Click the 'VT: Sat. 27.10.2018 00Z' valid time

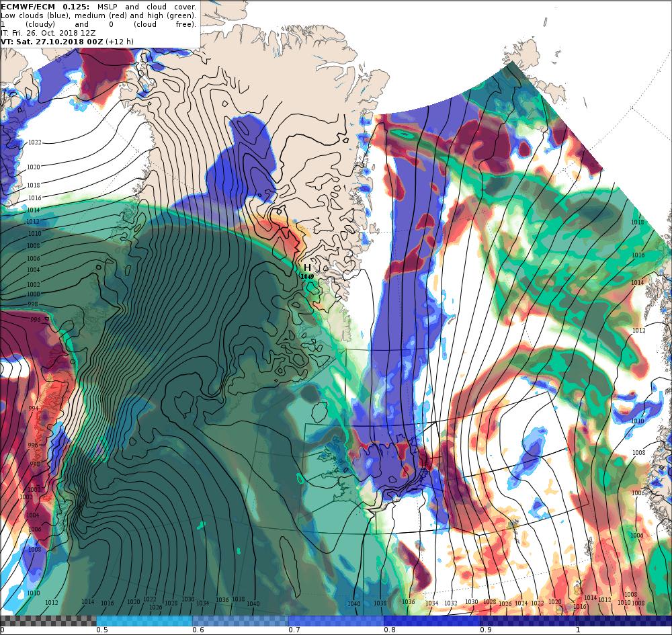point(52,42)
